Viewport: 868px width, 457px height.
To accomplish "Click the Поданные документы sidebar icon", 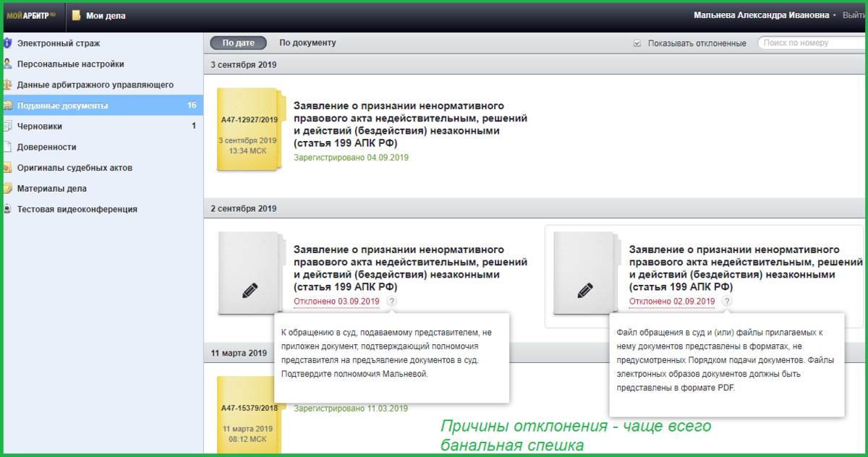I will [x=7, y=106].
